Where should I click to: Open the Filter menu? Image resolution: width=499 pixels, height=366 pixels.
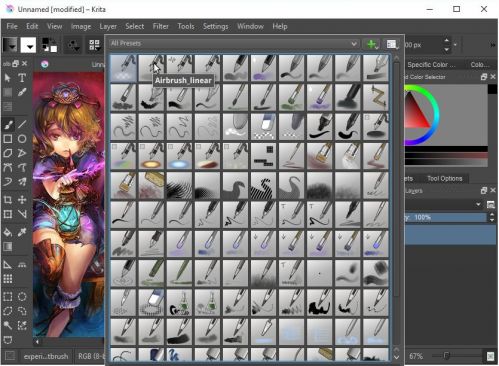pos(161,26)
